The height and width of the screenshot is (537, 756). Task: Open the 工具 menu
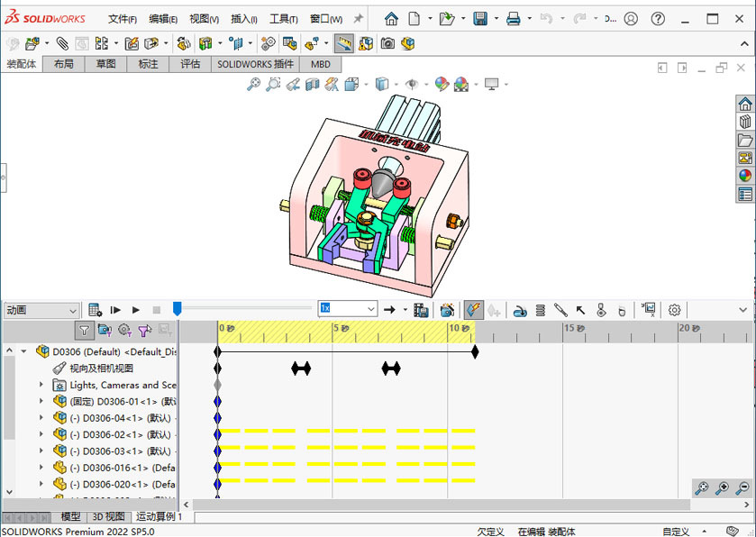point(284,19)
